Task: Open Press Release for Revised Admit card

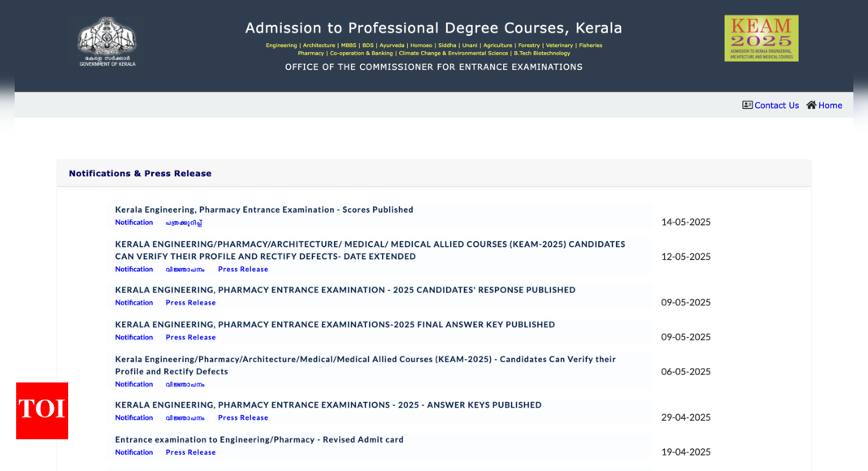Action: tap(191, 453)
